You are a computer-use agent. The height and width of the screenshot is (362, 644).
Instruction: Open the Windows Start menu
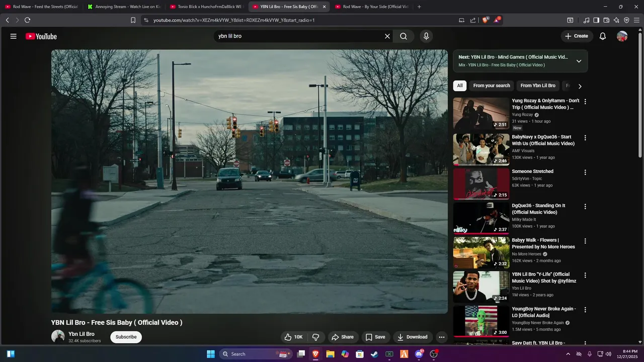[x=211, y=354]
